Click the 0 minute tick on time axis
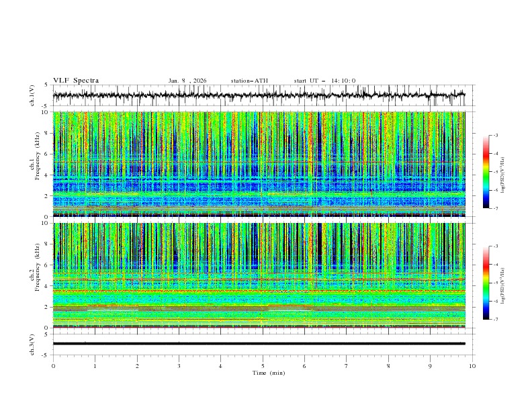 [x=53, y=366]
